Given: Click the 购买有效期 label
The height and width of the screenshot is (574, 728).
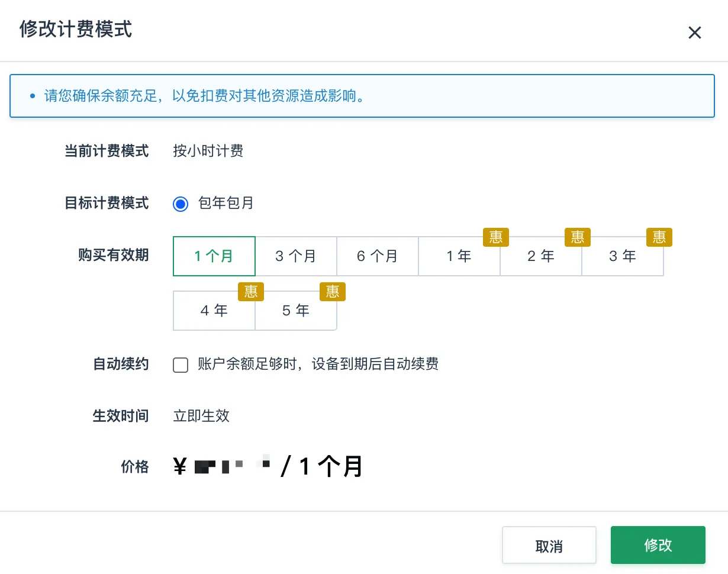Looking at the screenshot, I should point(114,256).
